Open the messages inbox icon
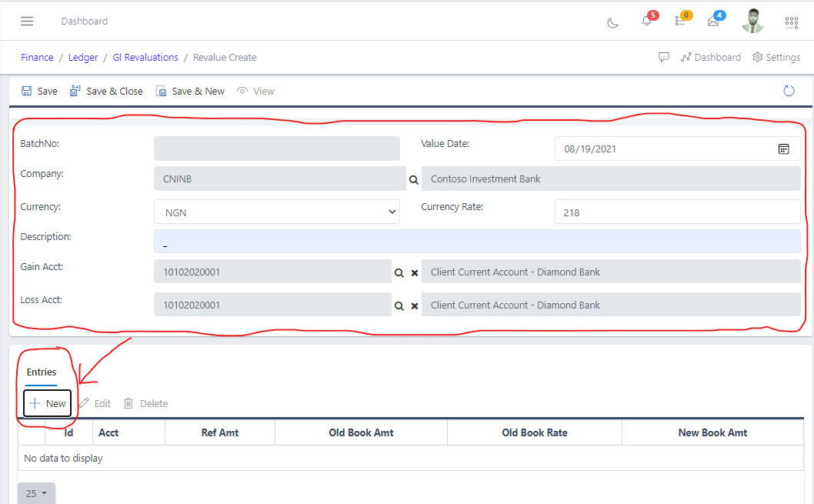 [x=712, y=22]
